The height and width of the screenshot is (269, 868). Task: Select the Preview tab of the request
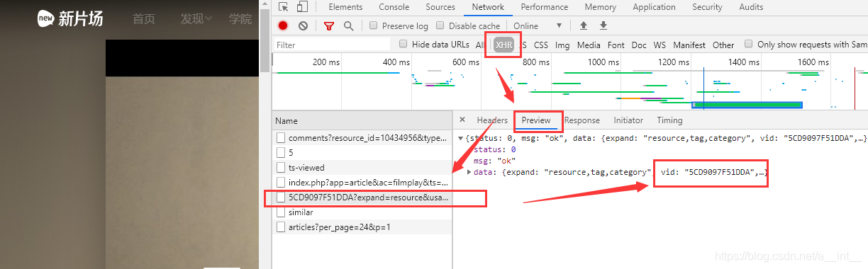point(536,120)
